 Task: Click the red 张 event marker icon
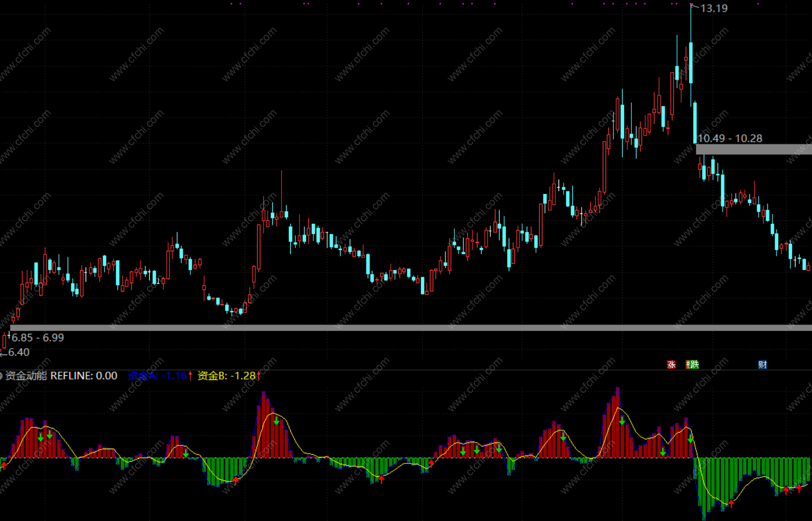(x=671, y=365)
